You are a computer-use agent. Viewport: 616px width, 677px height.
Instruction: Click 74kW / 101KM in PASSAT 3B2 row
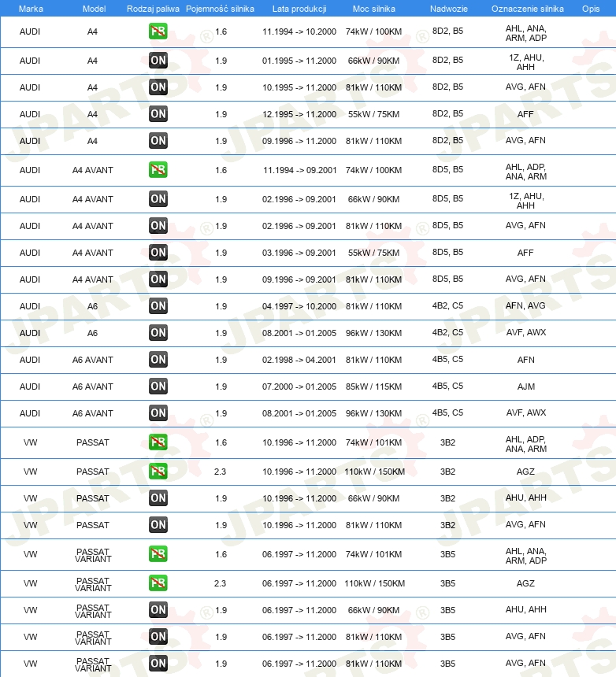point(373,443)
